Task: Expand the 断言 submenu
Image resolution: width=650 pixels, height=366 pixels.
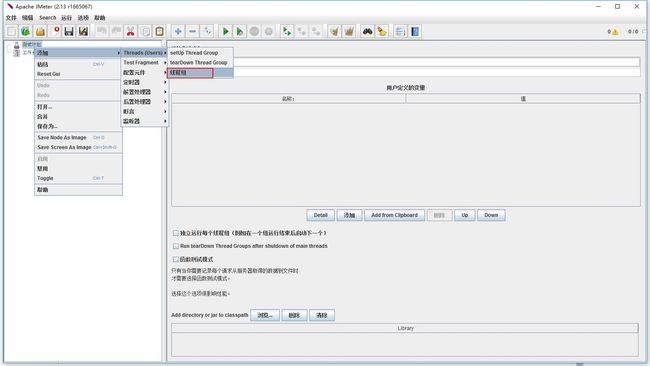Action: click(144, 111)
